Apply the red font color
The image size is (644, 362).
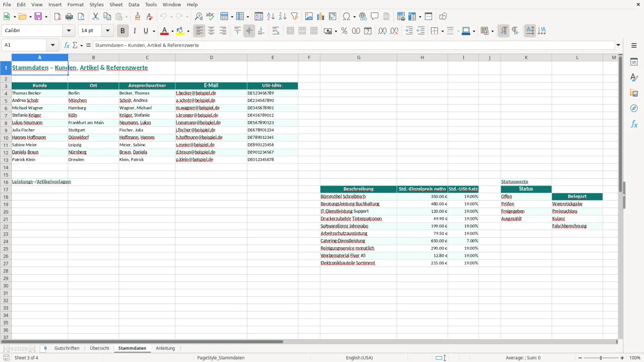point(165,31)
